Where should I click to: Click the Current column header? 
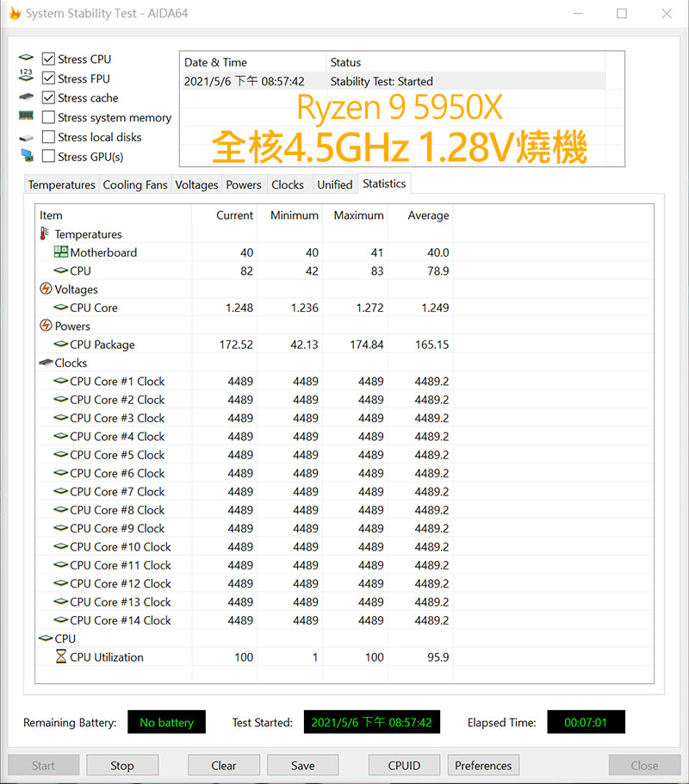[x=225, y=215]
